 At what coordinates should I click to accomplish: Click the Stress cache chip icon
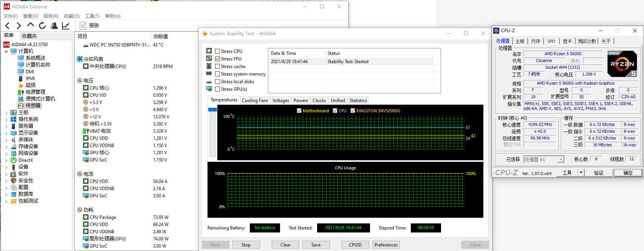pyautogui.click(x=209, y=66)
